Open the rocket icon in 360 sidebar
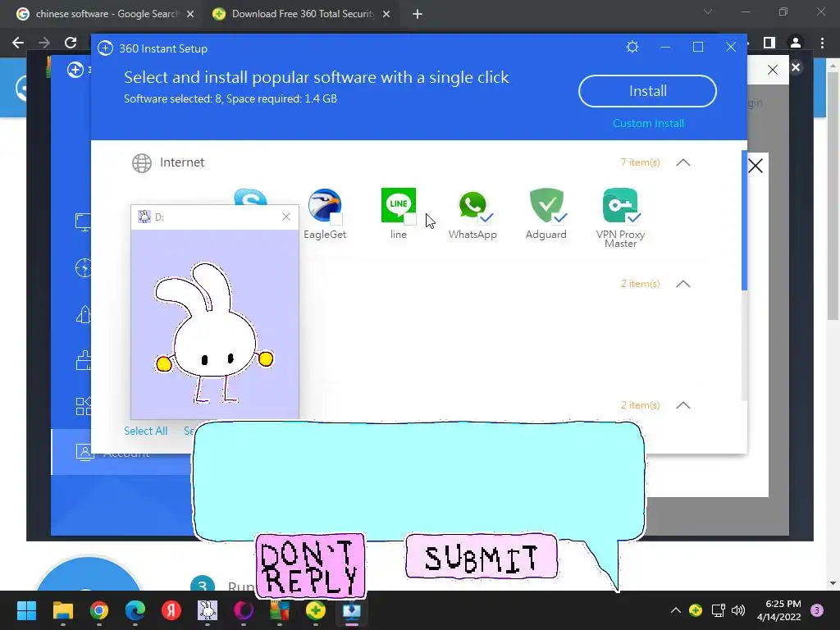The image size is (840, 630). (84, 314)
